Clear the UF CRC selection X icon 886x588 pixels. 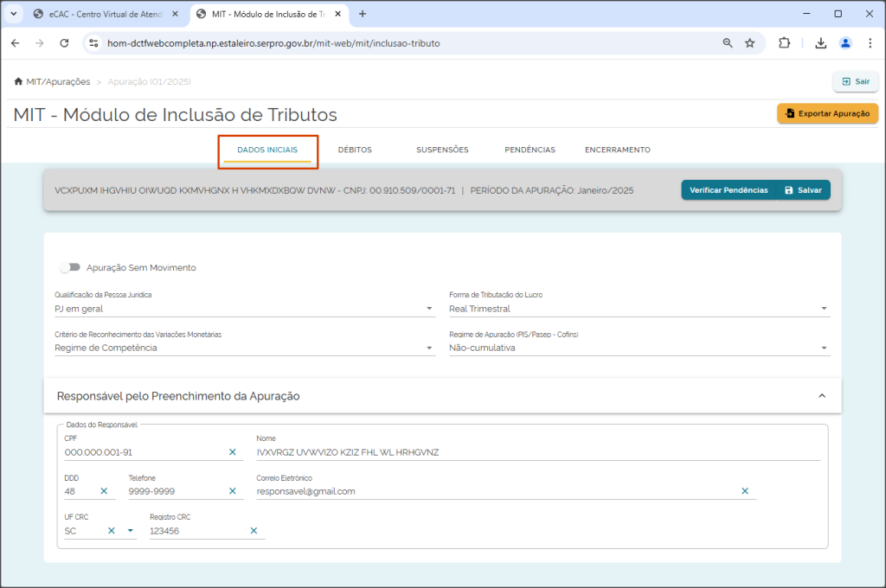[x=112, y=530]
